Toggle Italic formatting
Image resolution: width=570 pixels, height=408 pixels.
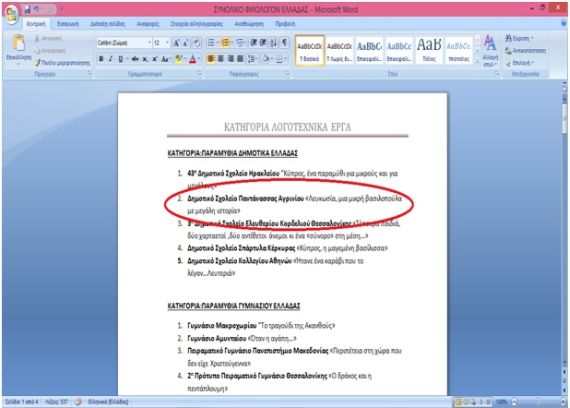pyautogui.click(x=111, y=59)
